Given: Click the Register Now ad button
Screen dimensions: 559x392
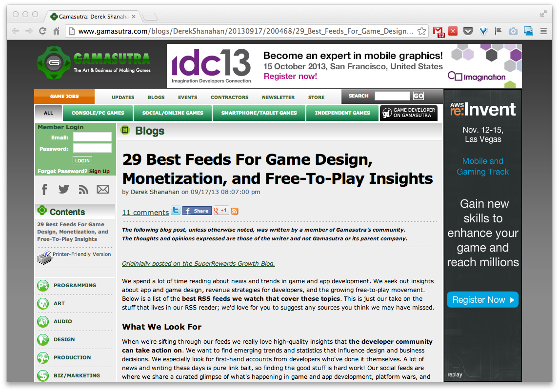Looking at the screenshot, I should (483, 300).
